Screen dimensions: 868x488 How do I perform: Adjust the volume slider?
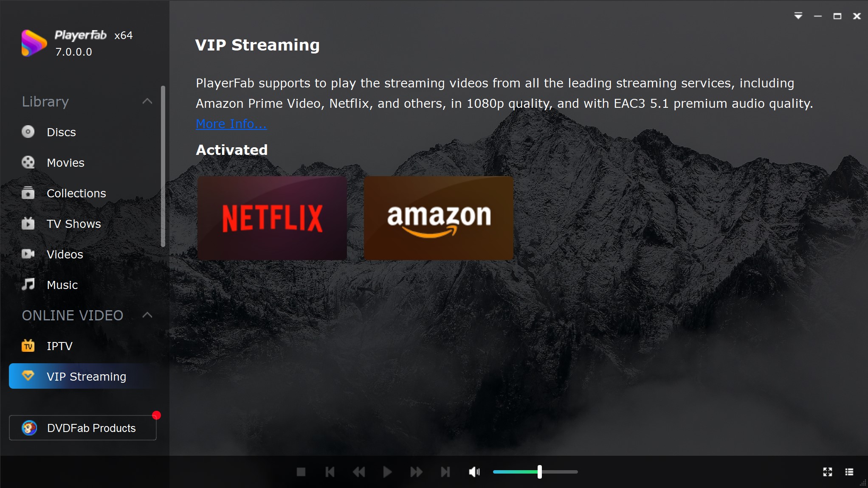[539, 472]
